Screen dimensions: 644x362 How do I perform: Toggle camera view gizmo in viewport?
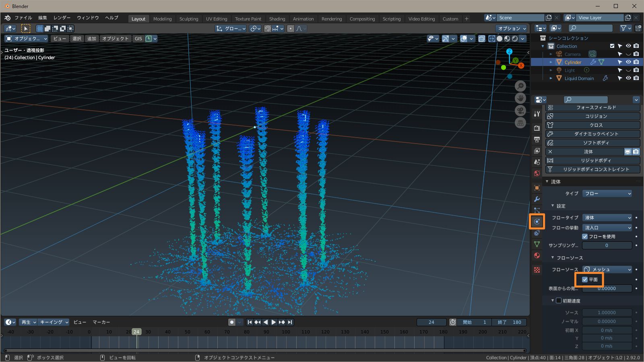pos(520,111)
